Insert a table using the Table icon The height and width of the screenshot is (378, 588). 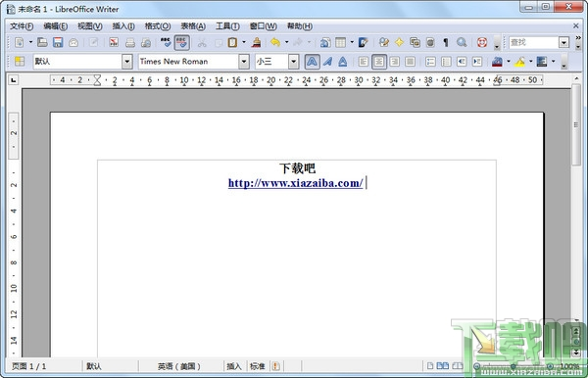[340, 42]
